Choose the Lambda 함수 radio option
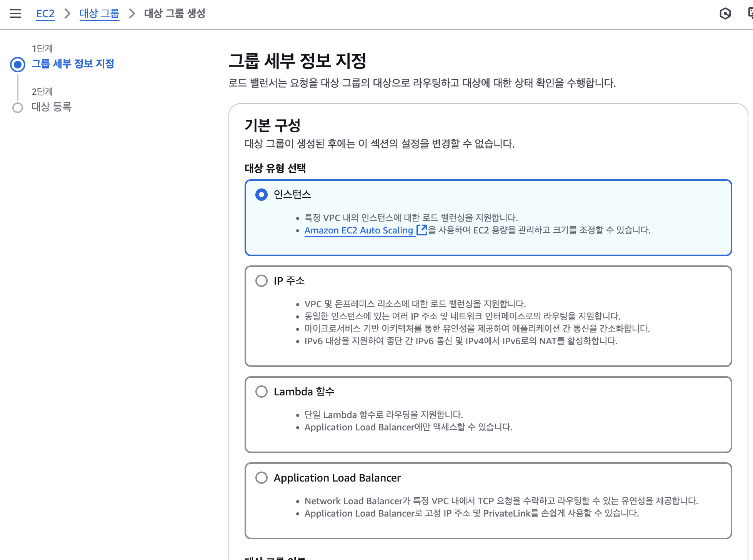 coord(262,392)
